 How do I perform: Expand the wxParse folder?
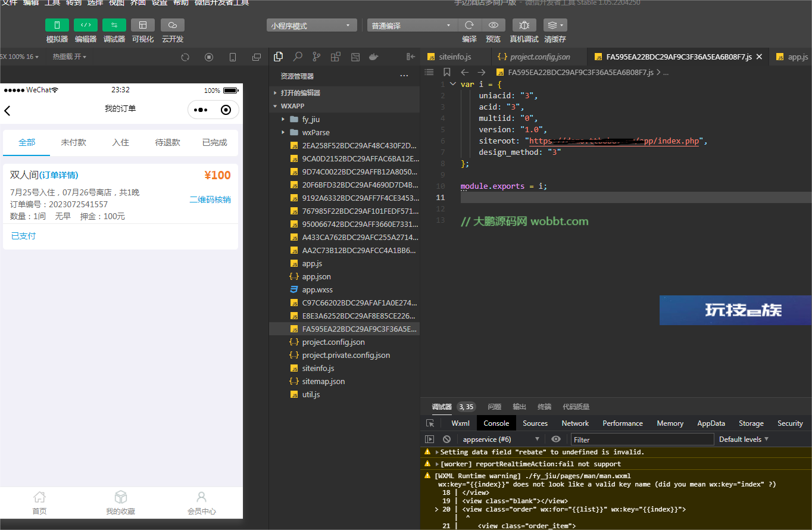(x=344, y=132)
